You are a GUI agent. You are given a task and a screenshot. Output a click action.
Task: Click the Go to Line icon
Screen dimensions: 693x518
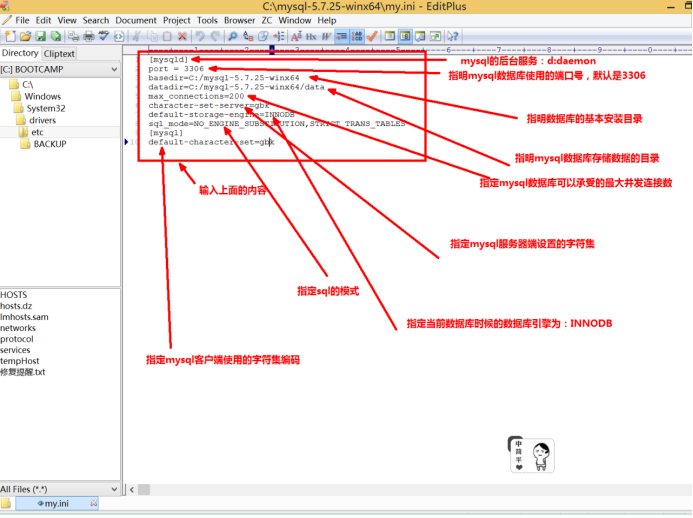click(278, 36)
